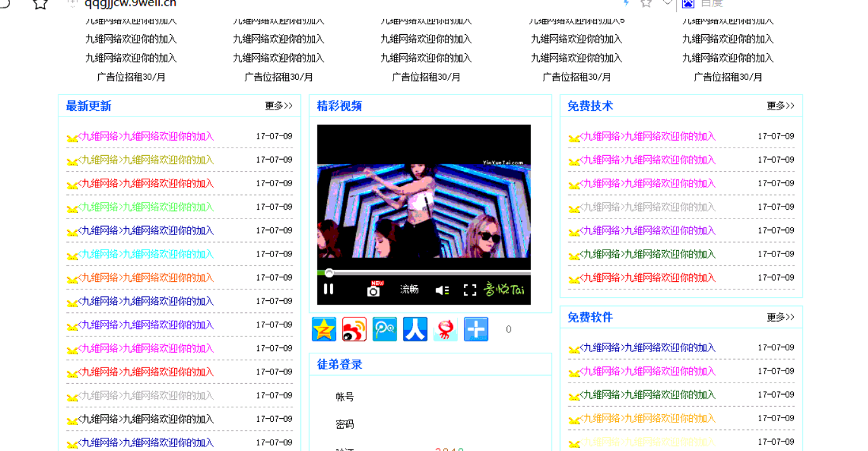
Task: Click the 最新更新 panel heading
Action: pyautogui.click(x=89, y=106)
